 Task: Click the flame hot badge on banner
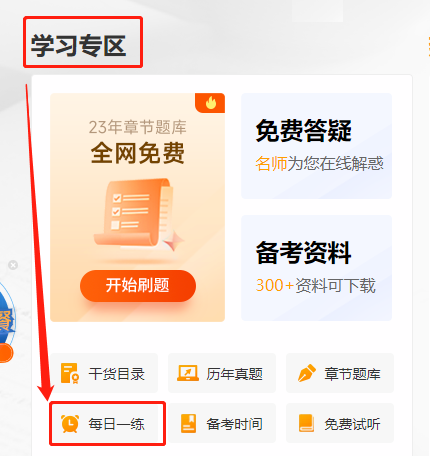click(210, 103)
